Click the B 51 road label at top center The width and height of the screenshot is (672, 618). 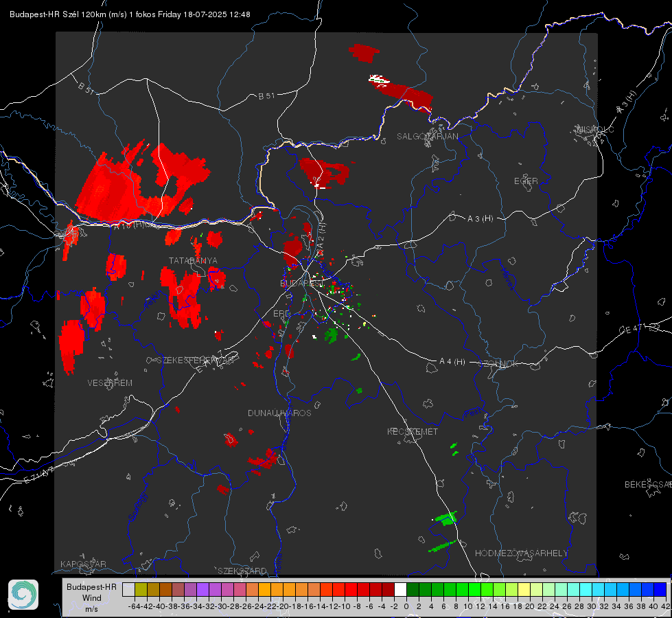click(x=266, y=96)
